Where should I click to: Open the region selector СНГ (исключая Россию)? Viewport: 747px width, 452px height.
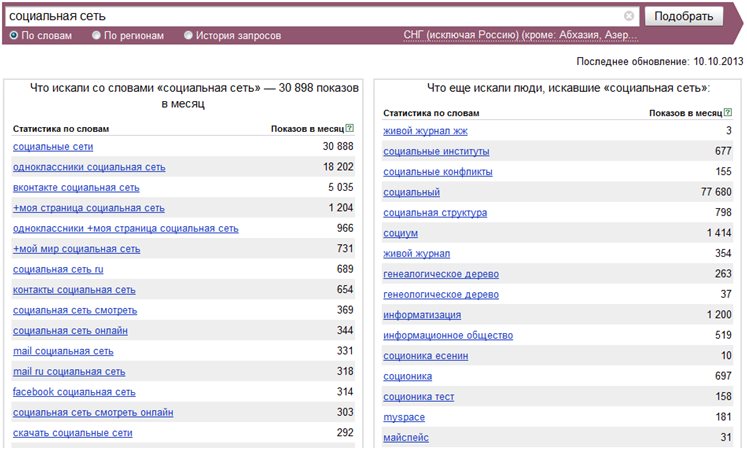coord(519,35)
